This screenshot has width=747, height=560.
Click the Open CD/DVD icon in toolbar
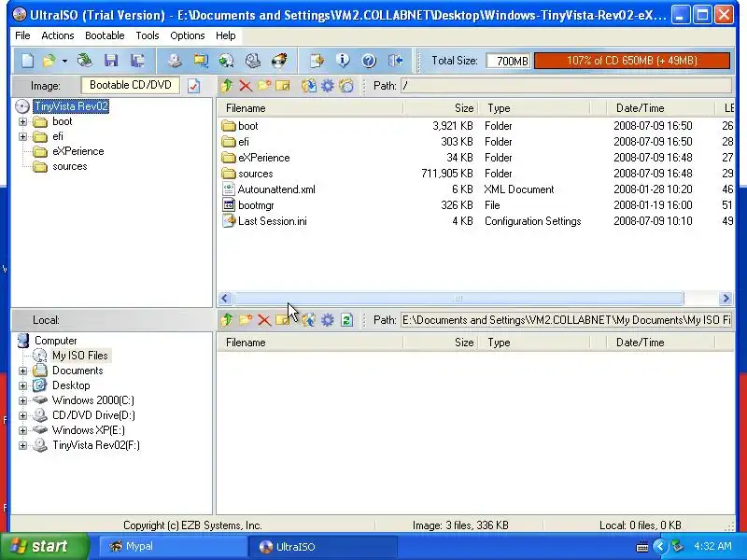tap(85, 61)
